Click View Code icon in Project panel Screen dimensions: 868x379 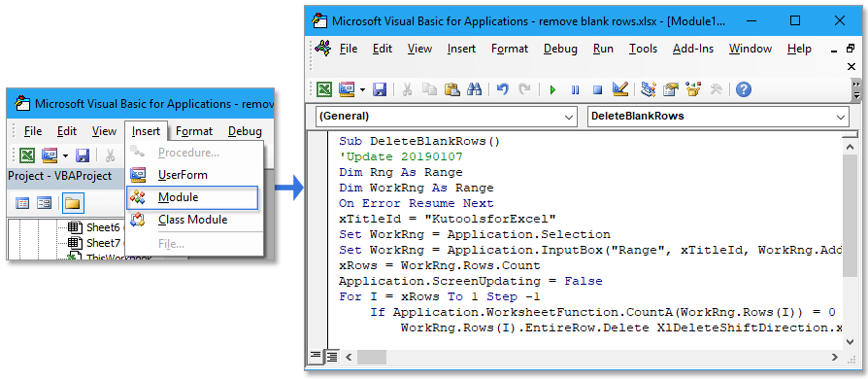pos(22,203)
